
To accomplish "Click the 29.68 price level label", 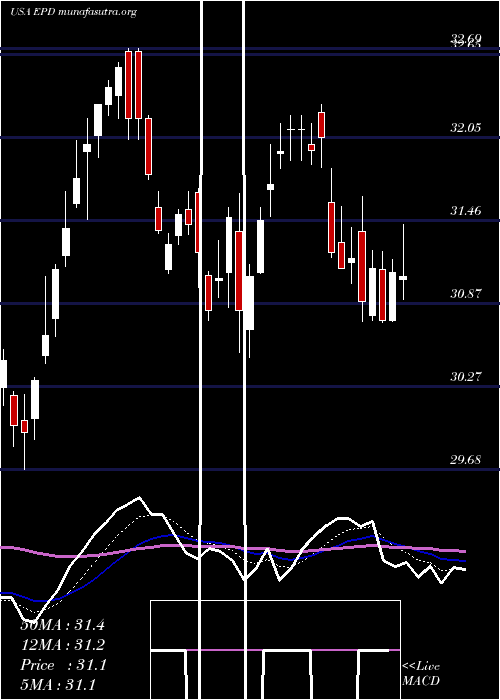I will tap(466, 460).
